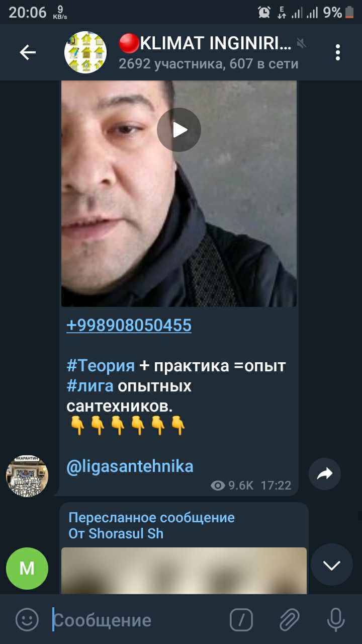Open group title KLIMAT INGINIRI info

click(205, 44)
